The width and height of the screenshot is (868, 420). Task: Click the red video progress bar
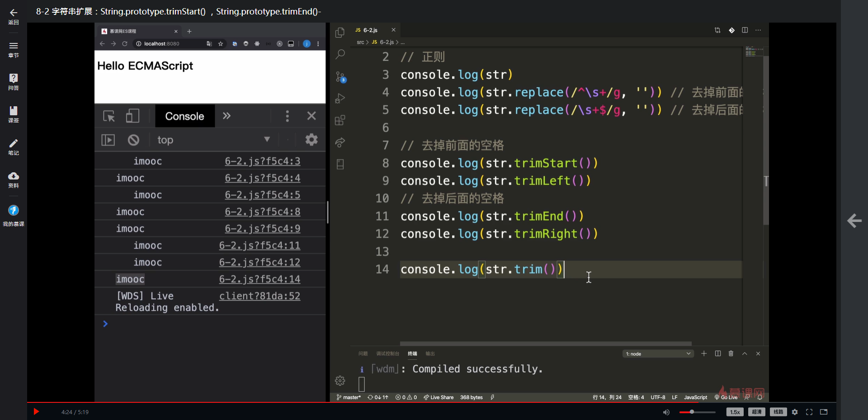[362, 402]
